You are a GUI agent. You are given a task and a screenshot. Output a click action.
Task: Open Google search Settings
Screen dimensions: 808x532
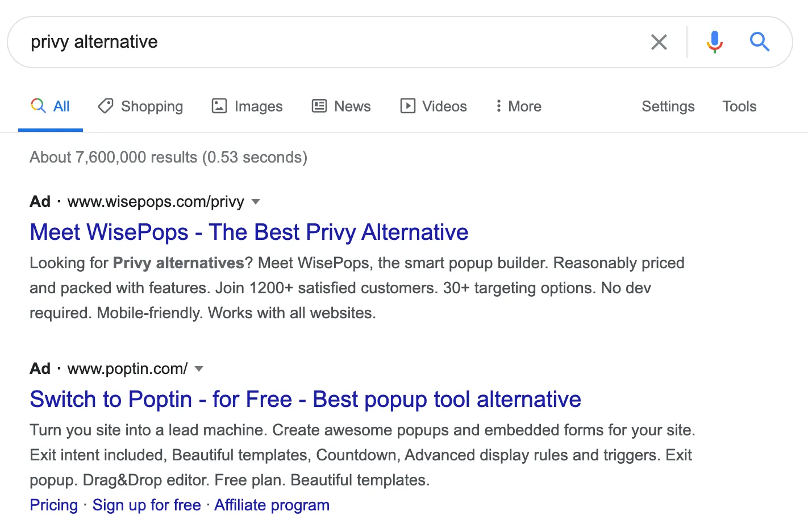(x=668, y=106)
